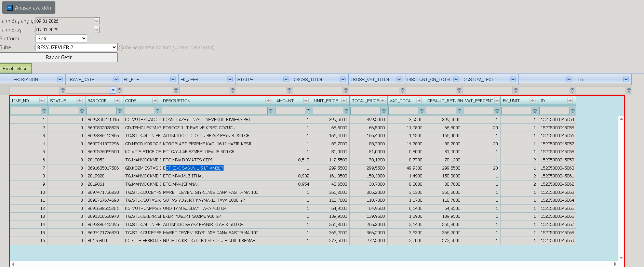
Task: Click the filter funnel beside the inner DESCRIPTION filter box
Action: [271, 111]
